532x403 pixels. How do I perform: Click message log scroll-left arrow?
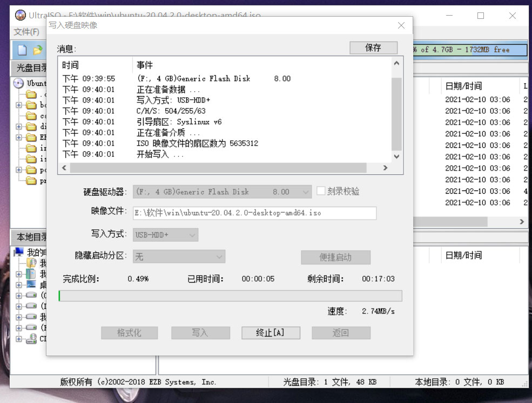pos(64,167)
